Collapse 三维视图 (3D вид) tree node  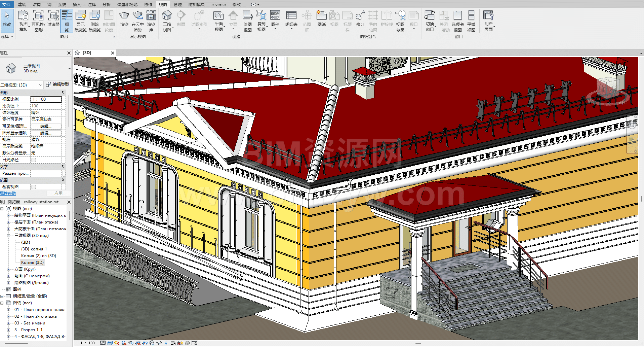pos(9,236)
